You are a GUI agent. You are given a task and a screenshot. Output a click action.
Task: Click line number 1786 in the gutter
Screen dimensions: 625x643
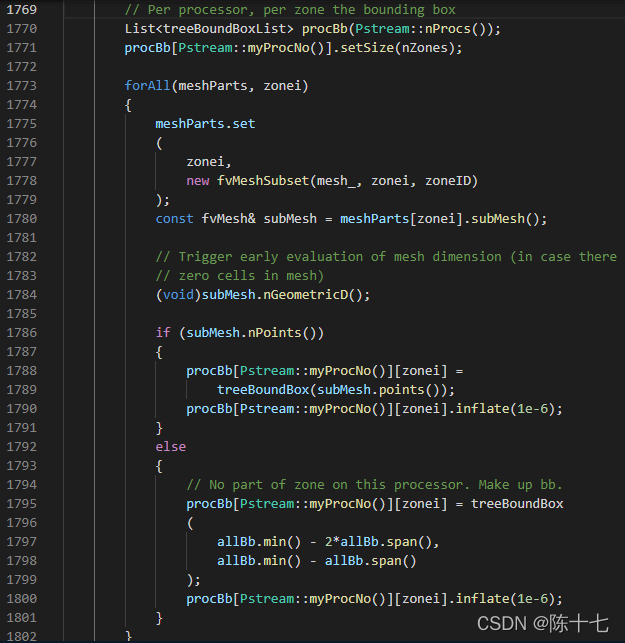pos(22,333)
